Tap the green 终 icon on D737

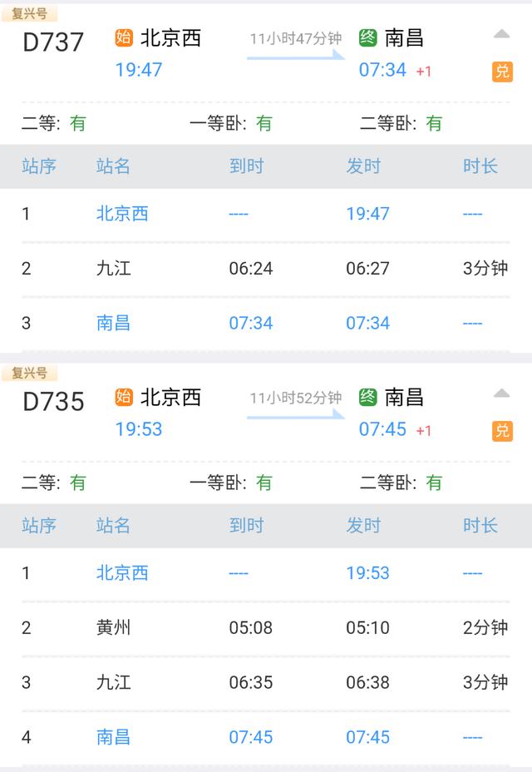click(368, 37)
